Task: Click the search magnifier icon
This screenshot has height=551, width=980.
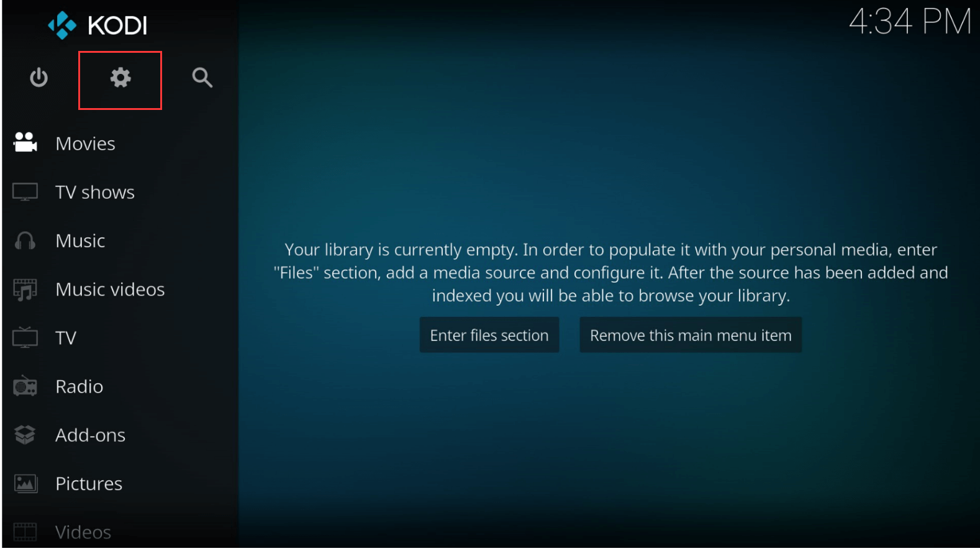Action: tap(202, 78)
